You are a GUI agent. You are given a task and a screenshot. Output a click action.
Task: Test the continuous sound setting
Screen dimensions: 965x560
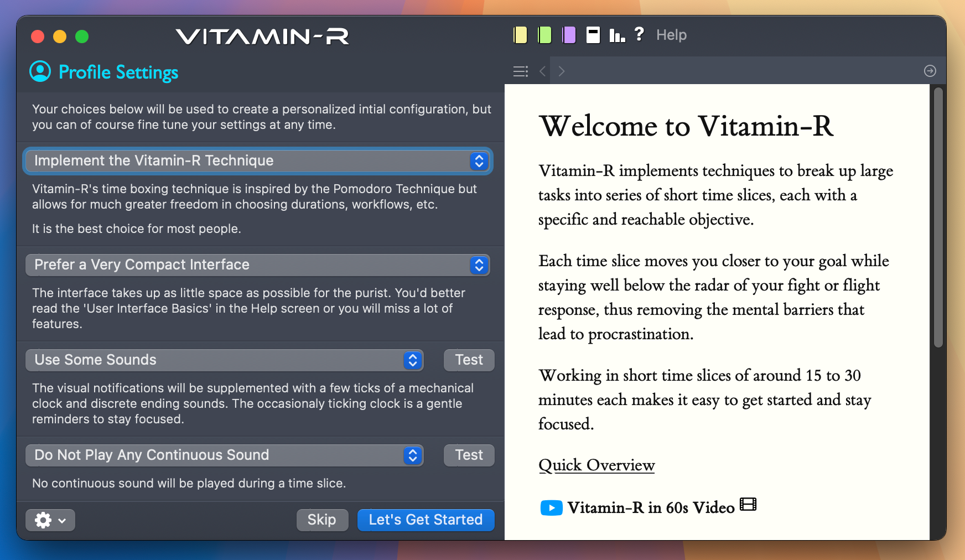[469, 455]
